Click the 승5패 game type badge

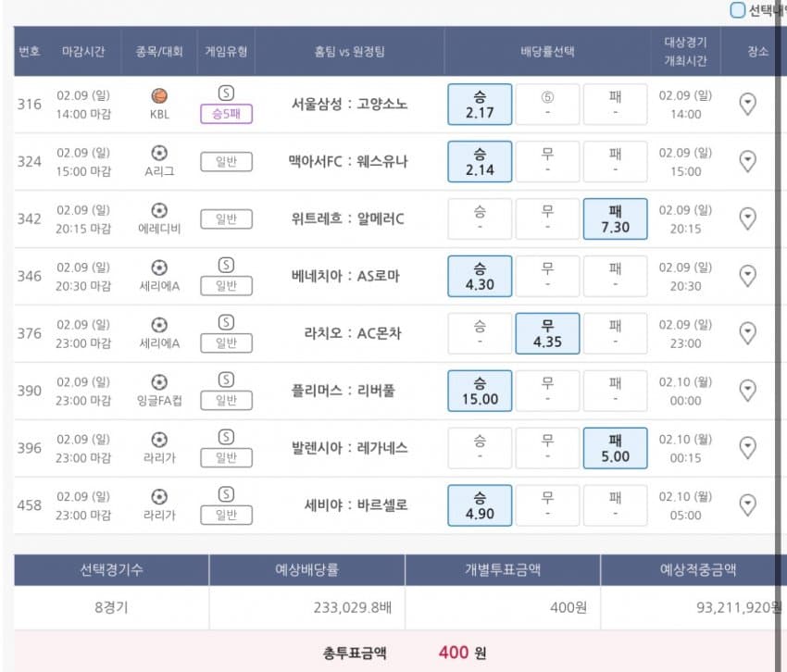coord(226,114)
